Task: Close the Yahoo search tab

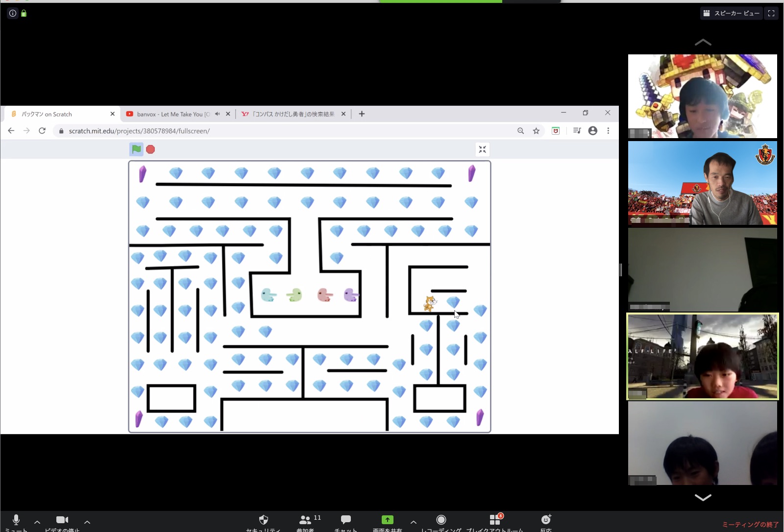Action: [x=343, y=114]
